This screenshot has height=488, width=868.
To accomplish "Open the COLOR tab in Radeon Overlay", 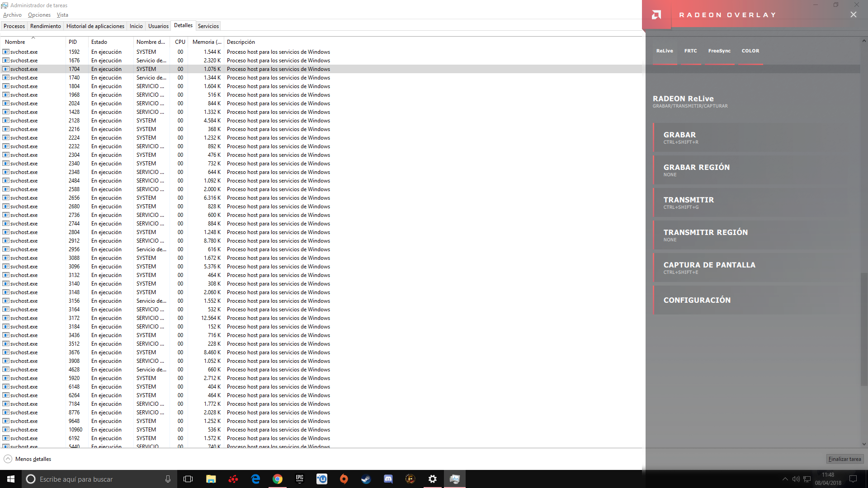I will 750,51.
